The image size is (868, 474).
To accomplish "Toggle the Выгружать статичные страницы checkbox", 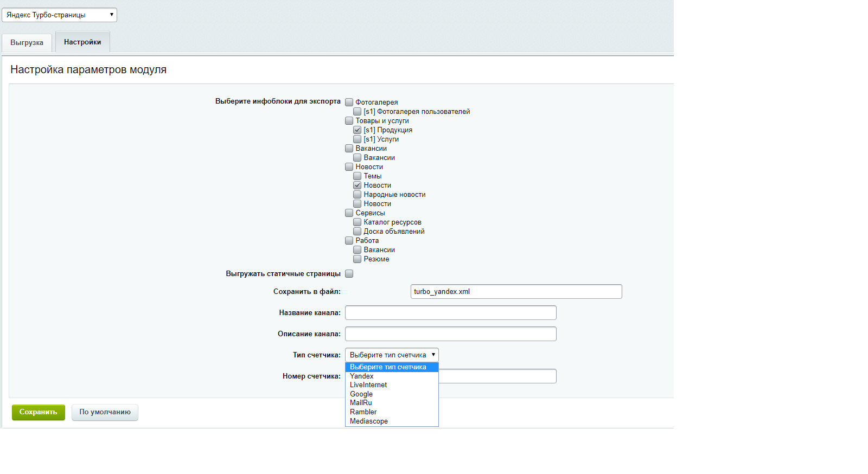I will (349, 273).
